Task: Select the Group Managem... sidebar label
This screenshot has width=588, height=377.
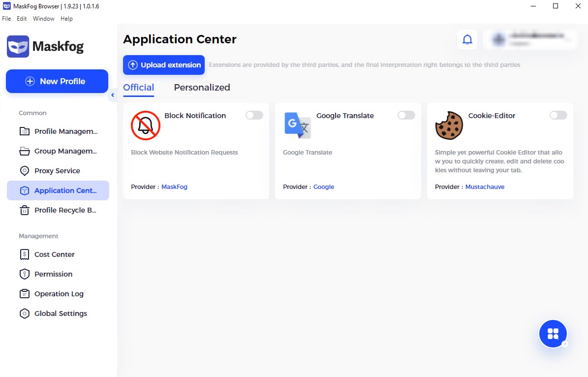Action: (65, 151)
